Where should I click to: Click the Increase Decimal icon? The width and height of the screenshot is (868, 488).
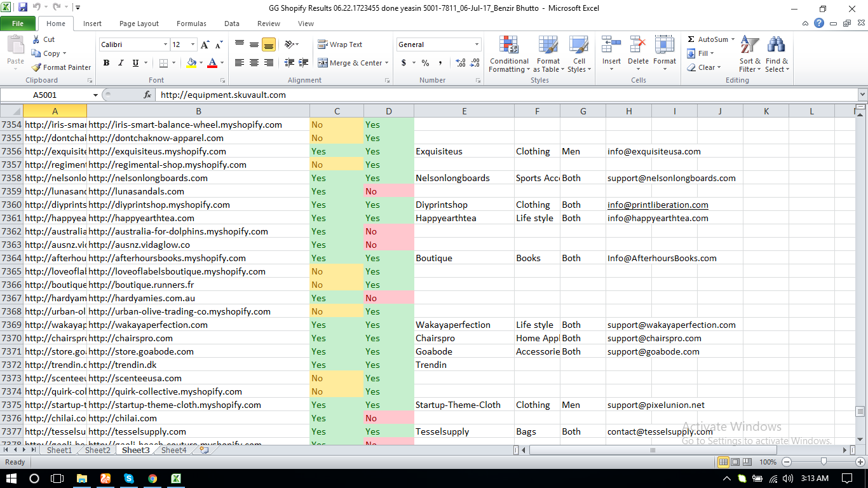pyautogui.click(x=459, y=64)
